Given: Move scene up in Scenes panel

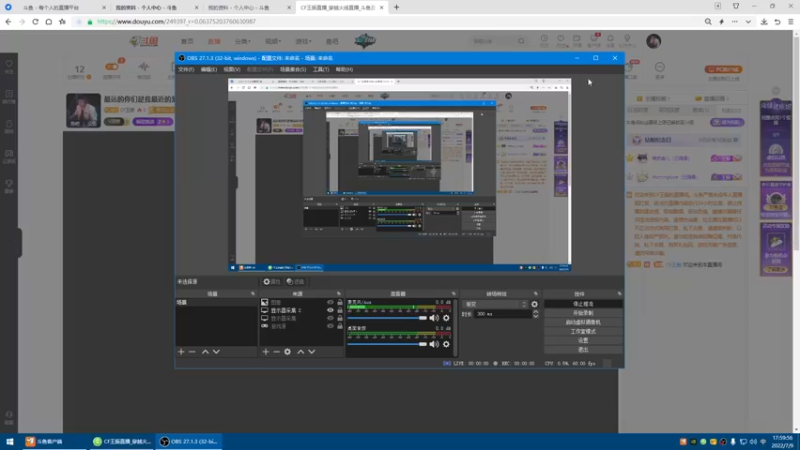Looking at the screenshot, I should coord(205,352).
